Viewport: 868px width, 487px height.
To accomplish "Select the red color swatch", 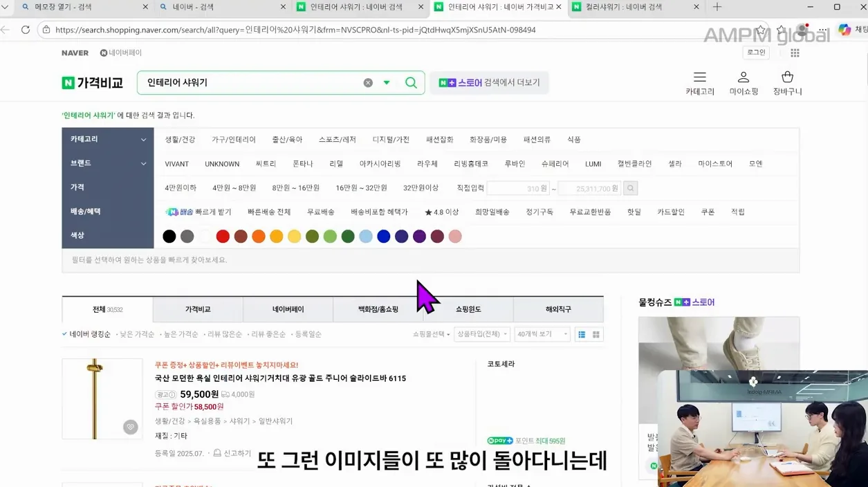I will (223, 237).
